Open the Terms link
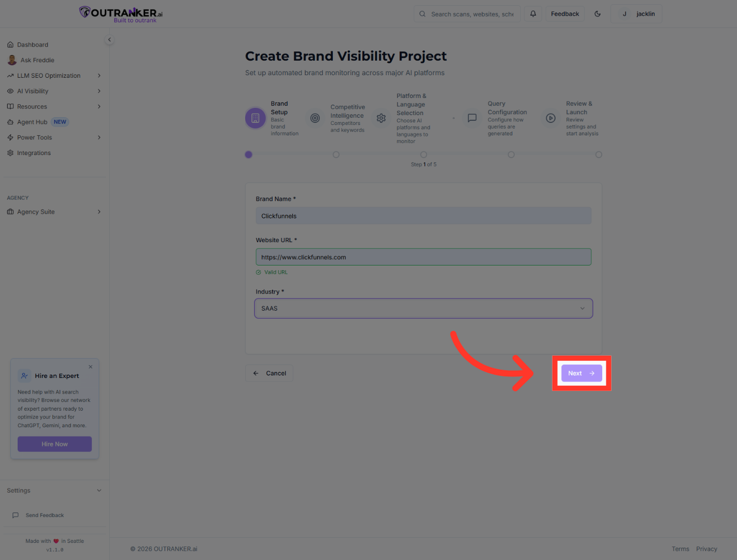This screenshot has height=560, width=737. pos(681,549)
